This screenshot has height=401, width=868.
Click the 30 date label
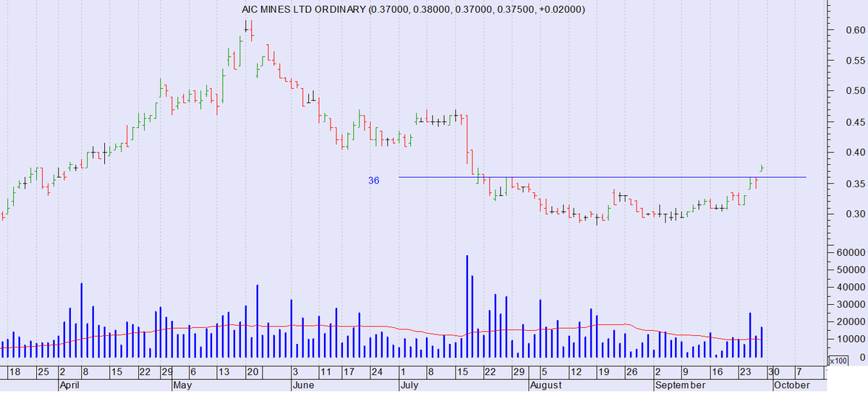773,373
